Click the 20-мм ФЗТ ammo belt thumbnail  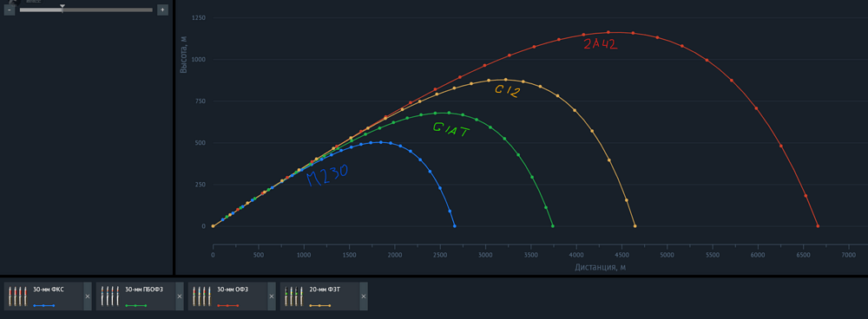click(293, 296)
